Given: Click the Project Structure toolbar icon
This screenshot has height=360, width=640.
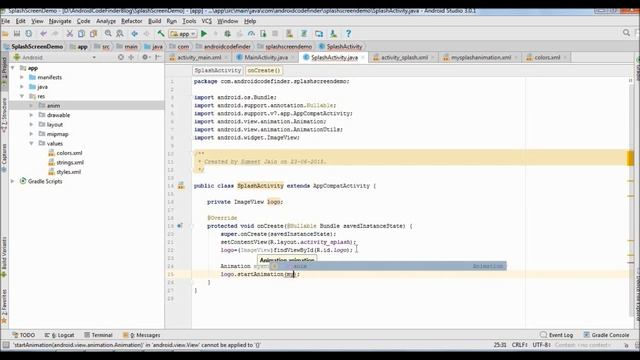Looking at the screenshot, I should click(x=319, y=34).
